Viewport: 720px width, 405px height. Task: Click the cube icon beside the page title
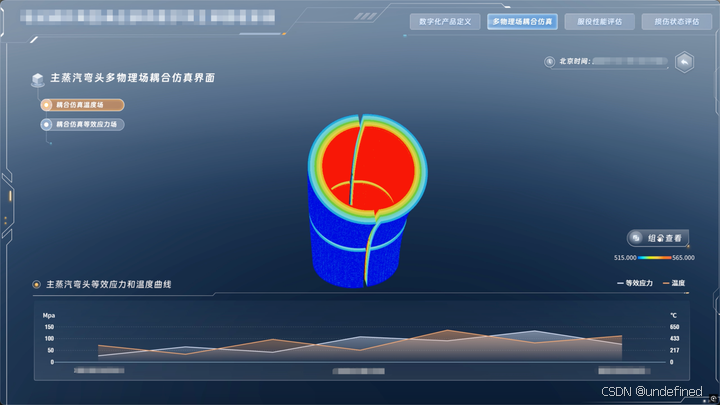38,79
